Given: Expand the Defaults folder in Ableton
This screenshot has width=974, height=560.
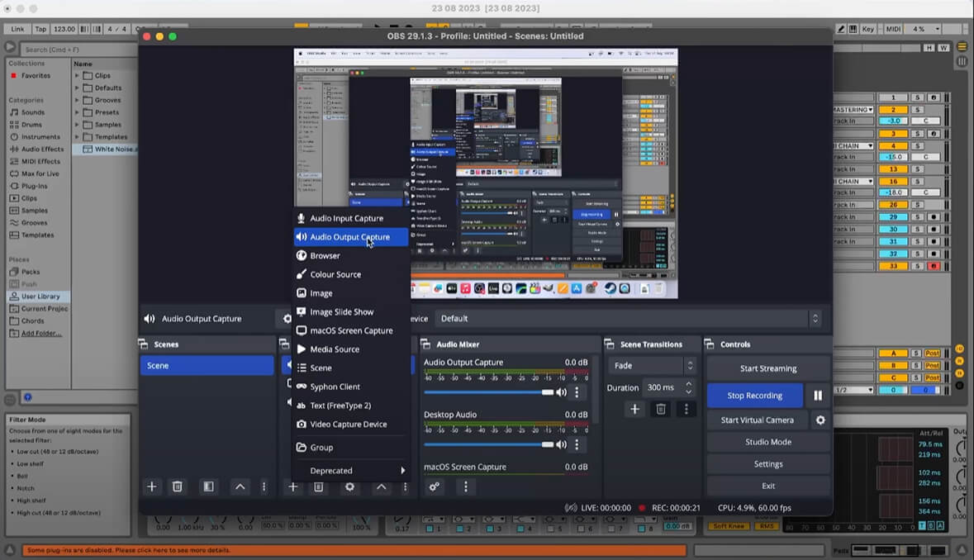Looking at the screenshot, I should [x=77, y=88].
